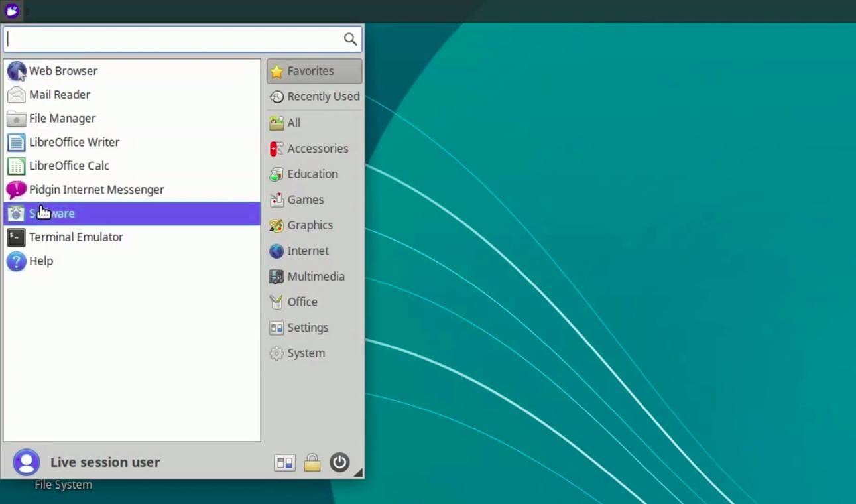This screenshot has width=856, height=504.
Task: Start Pidgin Internet Messenger
Action: [96, 190]
